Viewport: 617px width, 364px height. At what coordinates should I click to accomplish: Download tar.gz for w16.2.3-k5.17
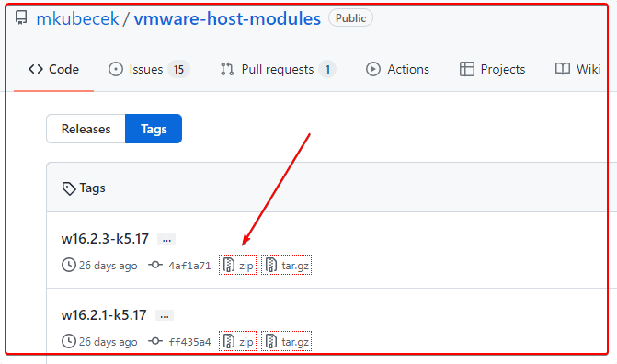click(287, 266)
